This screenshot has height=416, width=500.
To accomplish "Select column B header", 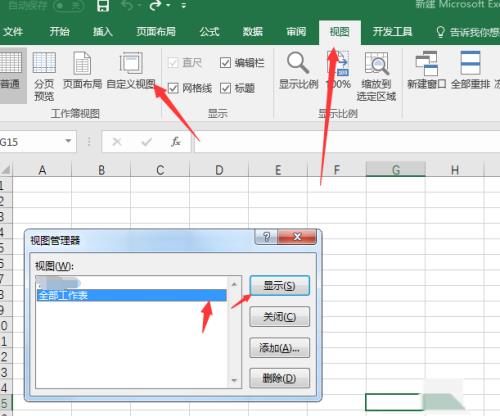I will (101, 170).
